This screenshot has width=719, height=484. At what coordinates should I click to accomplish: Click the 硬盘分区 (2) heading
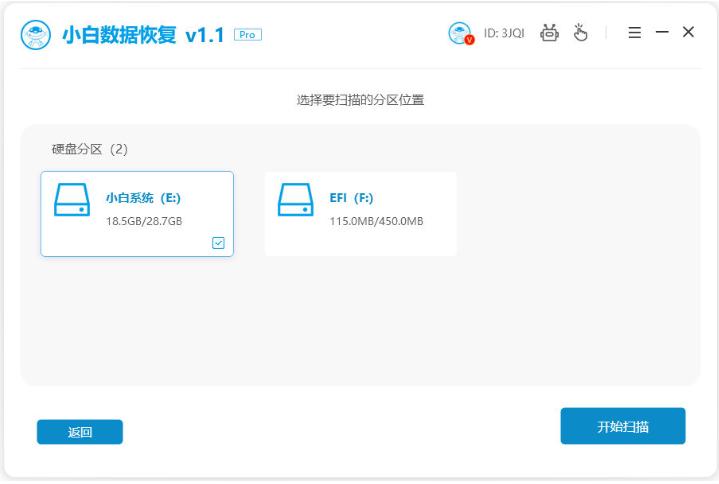click(90, 149)
